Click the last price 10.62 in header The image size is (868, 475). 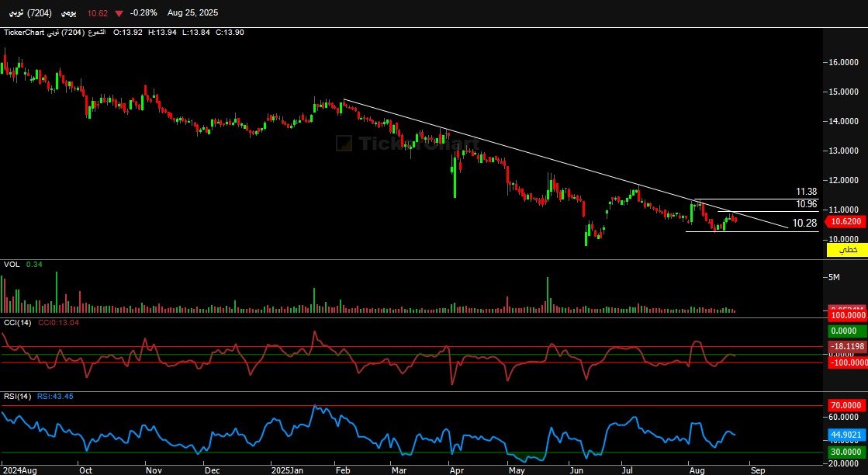(98, 12)
